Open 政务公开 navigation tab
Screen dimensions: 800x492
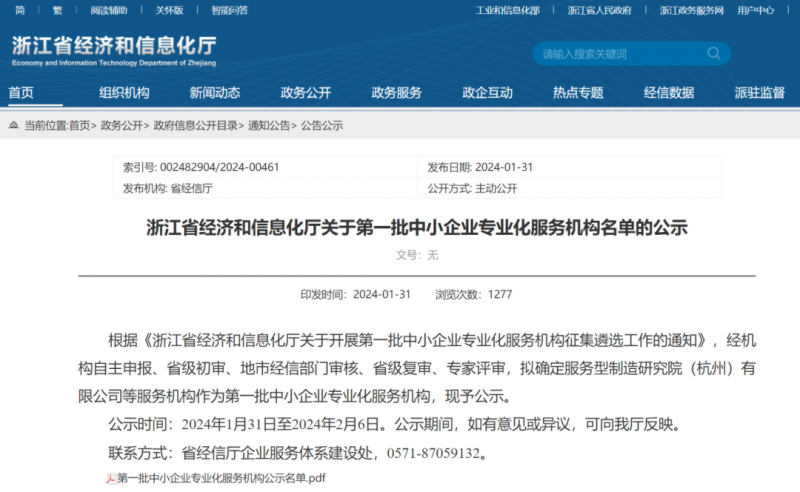(306, 93)
